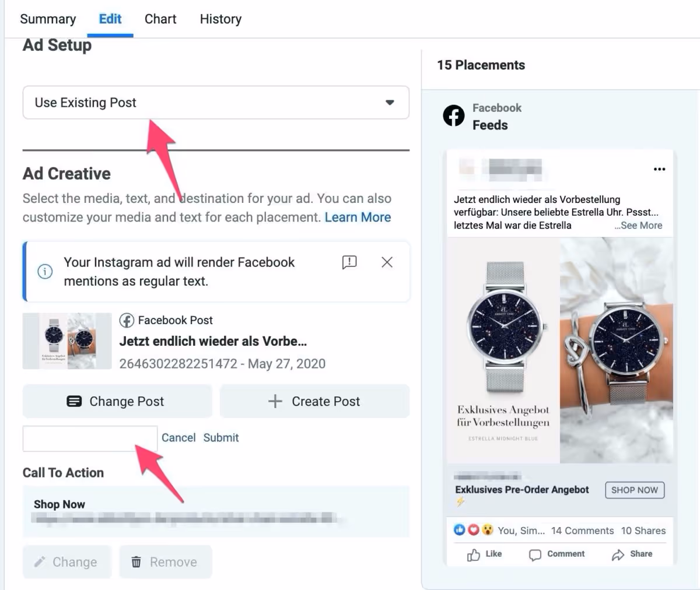Image resolution: width=700 pixels, height=590 pixels.
Task: Open the History tab
Action: (x=220, y=19)
